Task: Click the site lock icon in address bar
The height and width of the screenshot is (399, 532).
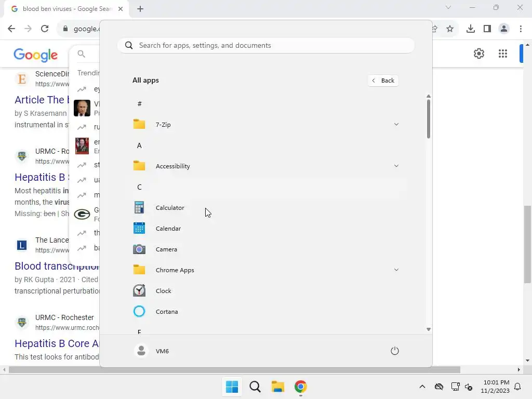Action: tap(65, 29)
